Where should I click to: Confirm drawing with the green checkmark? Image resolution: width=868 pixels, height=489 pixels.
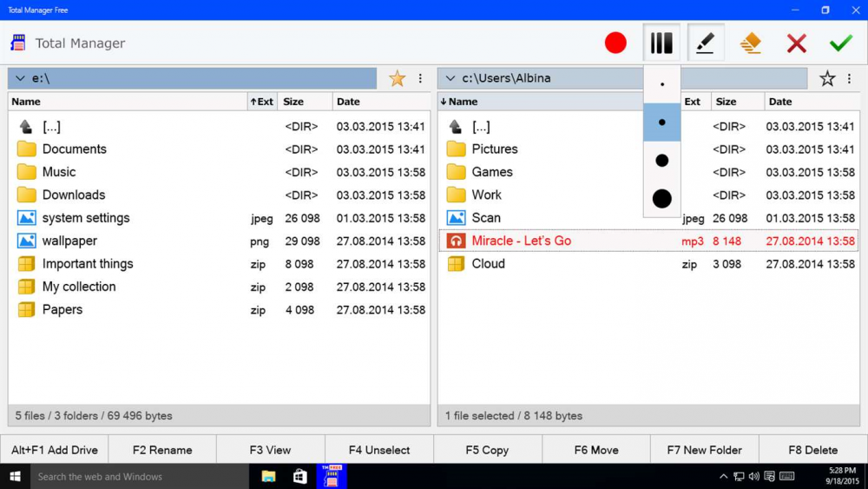840,43
